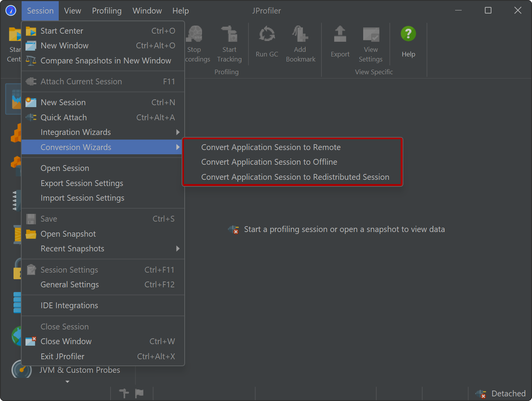Click the New Window icon in menu
The height and width of the screenshot is (401, 532).
31,46
